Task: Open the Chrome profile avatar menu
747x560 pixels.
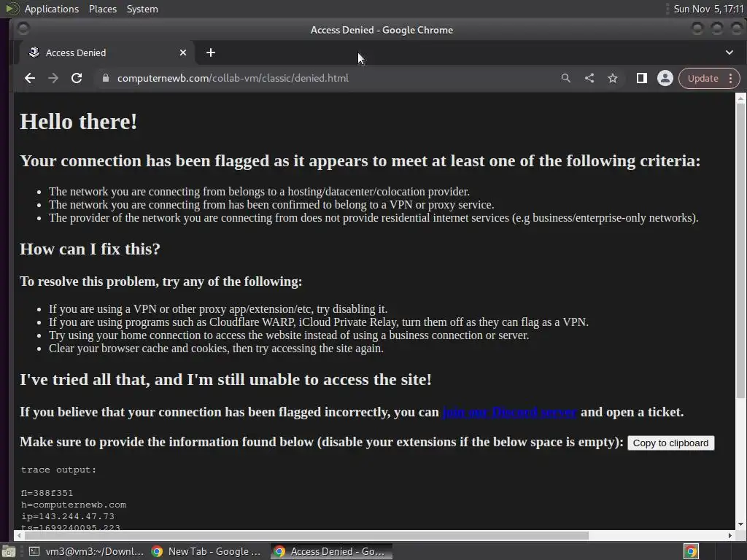Action: tap(665, 78)
